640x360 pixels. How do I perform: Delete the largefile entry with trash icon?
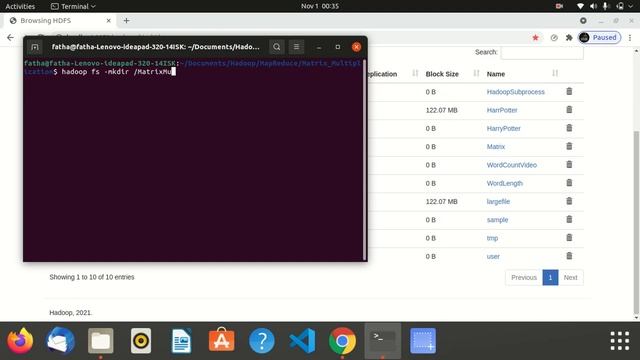(x=569, y=201)
